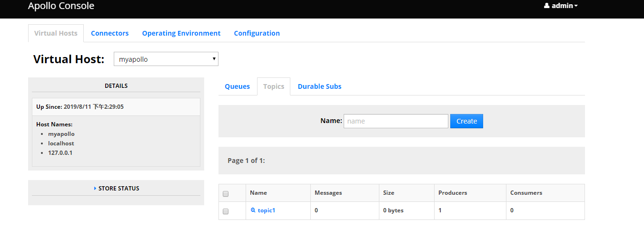Go to the Configuration tab

pyautogui.click(x=257, y=33)
